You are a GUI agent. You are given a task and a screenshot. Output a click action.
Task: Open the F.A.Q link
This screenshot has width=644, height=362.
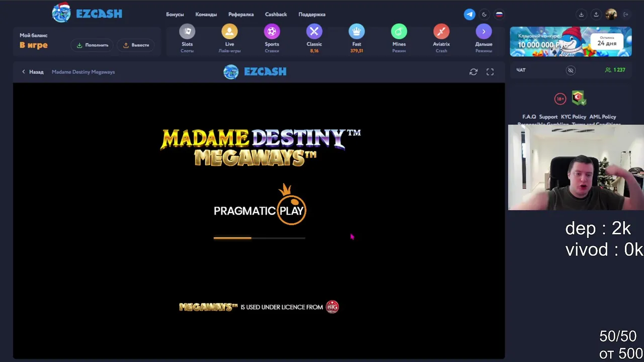[529, 117]
